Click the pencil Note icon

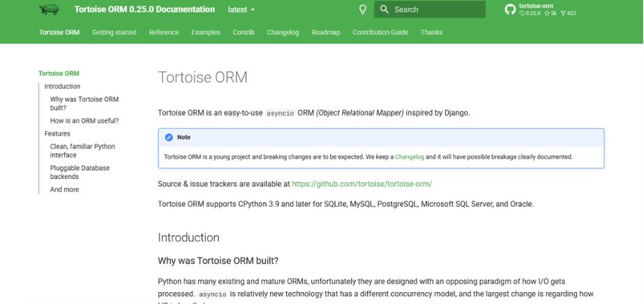pos(169,138)
